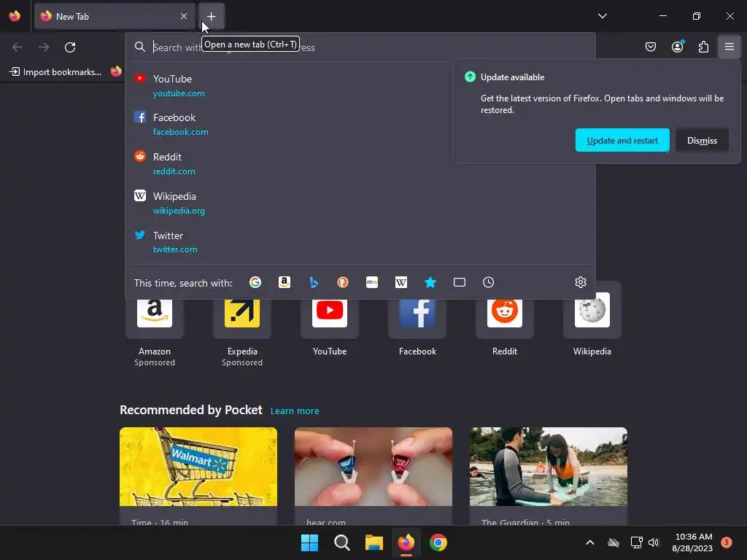Search this time with Bing
The width and height of the screenshot is (747, 560).
click(314, 282)
